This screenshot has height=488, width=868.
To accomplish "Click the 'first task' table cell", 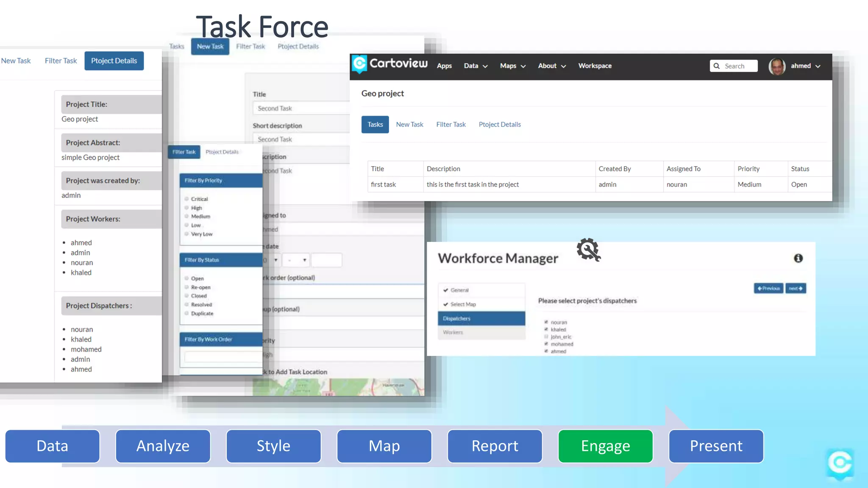I will [x=395, y=184].
